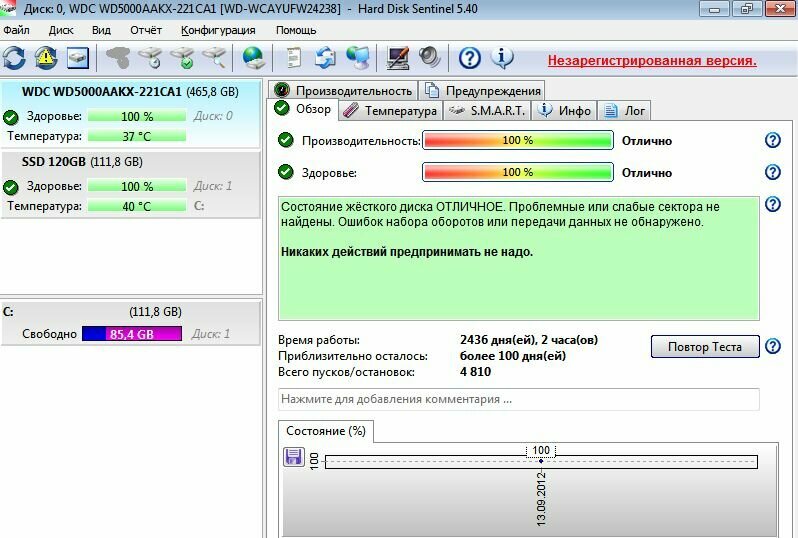798x538 pixels.
Task: Click the Refresh toolbar icon with blue arrows
Action: coord(14,58)
